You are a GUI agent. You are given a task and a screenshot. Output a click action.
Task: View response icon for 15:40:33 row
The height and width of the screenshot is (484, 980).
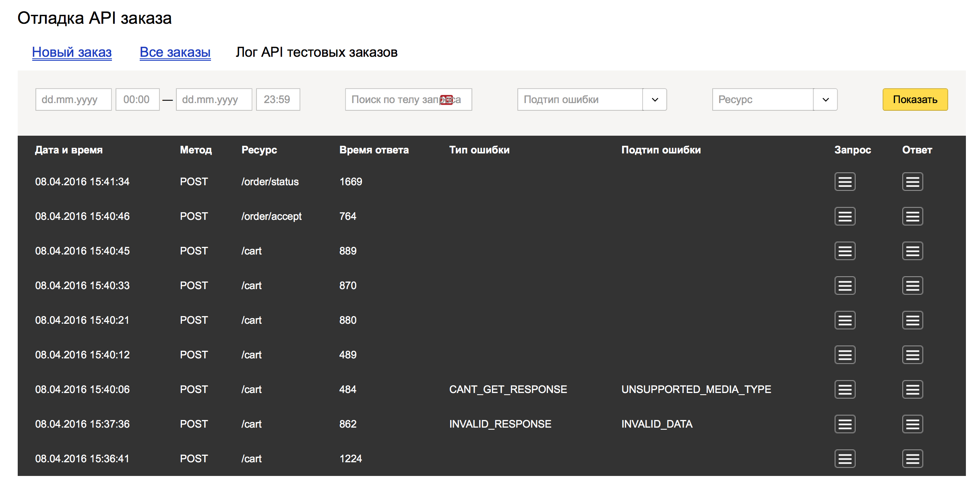coord(912,285)
